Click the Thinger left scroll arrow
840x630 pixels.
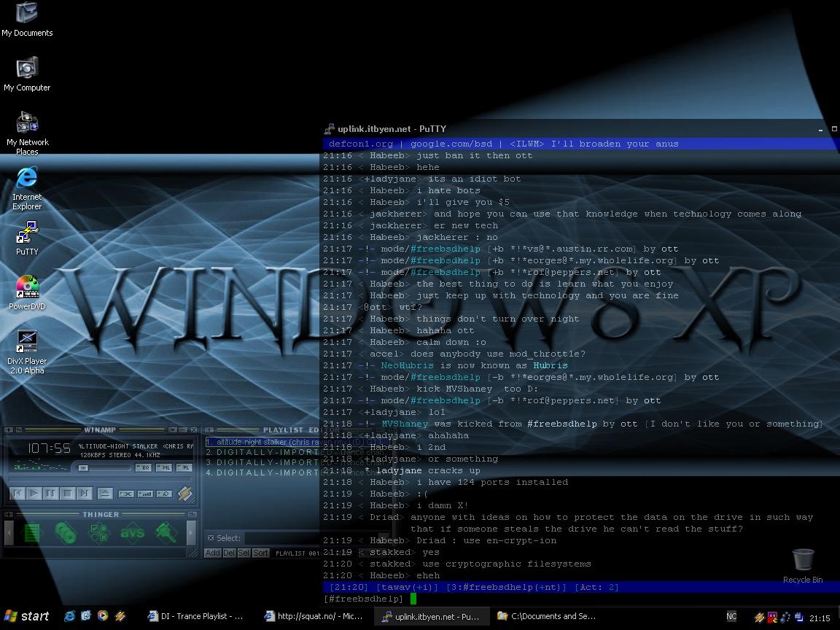pos(9,532)
